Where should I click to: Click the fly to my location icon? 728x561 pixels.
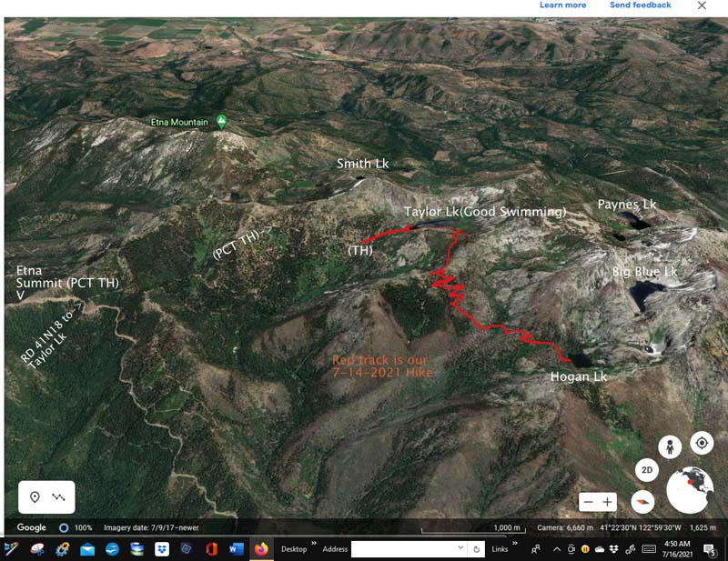(702, 443)
